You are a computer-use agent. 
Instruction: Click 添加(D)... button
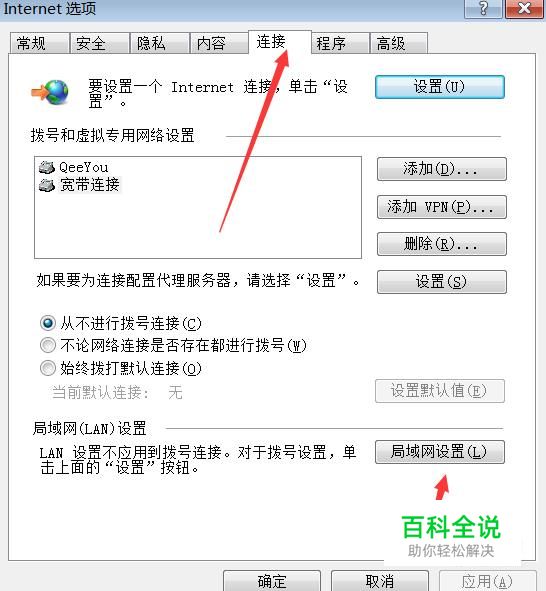click(442, 169)
